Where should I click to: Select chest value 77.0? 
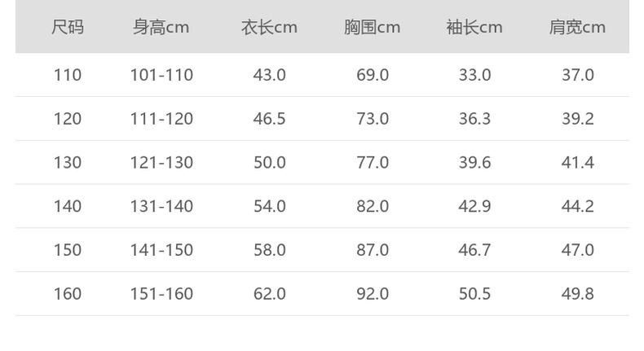(x=373, y=163)
